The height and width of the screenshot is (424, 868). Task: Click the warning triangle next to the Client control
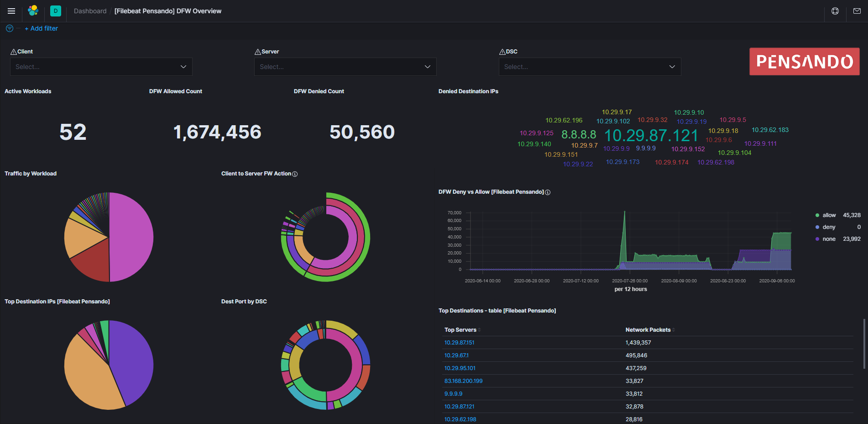(x=14, y=51)
